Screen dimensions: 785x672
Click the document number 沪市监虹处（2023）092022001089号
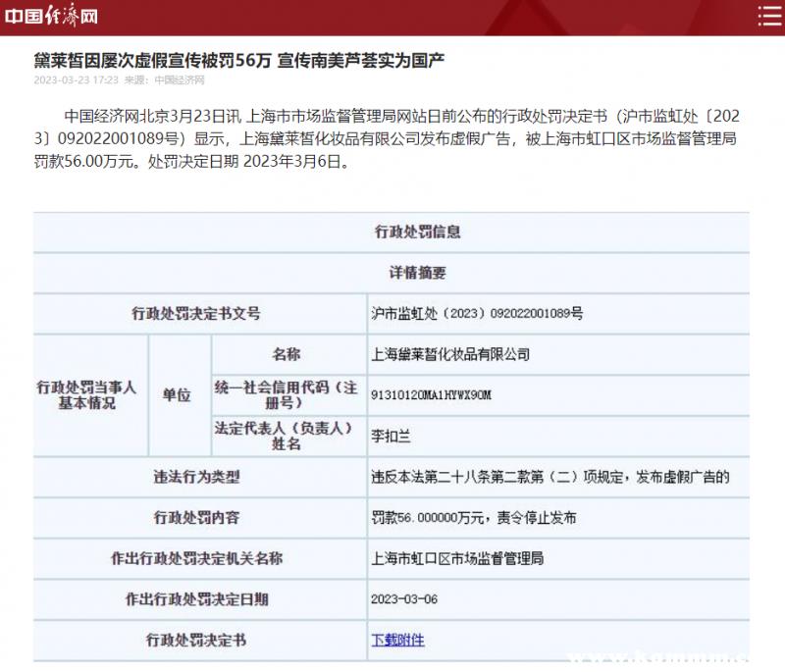point(477,314)
